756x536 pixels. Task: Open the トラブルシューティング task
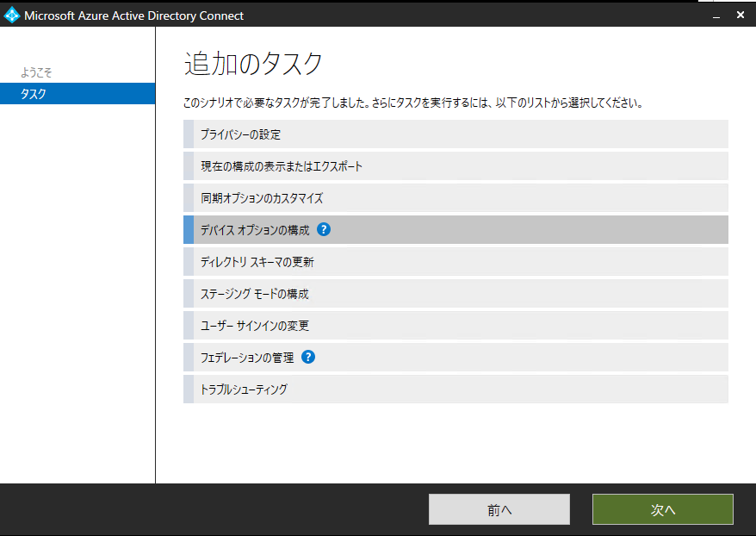coord(455,389)
